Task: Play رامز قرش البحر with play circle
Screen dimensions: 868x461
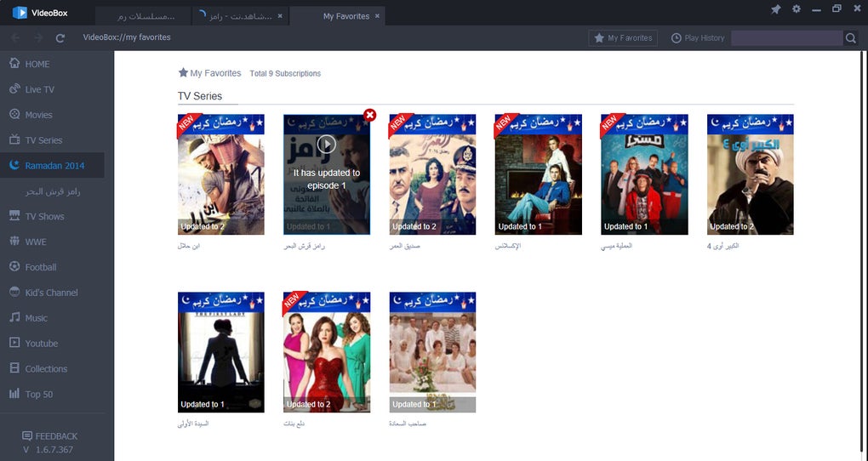Action: point(327,145)
